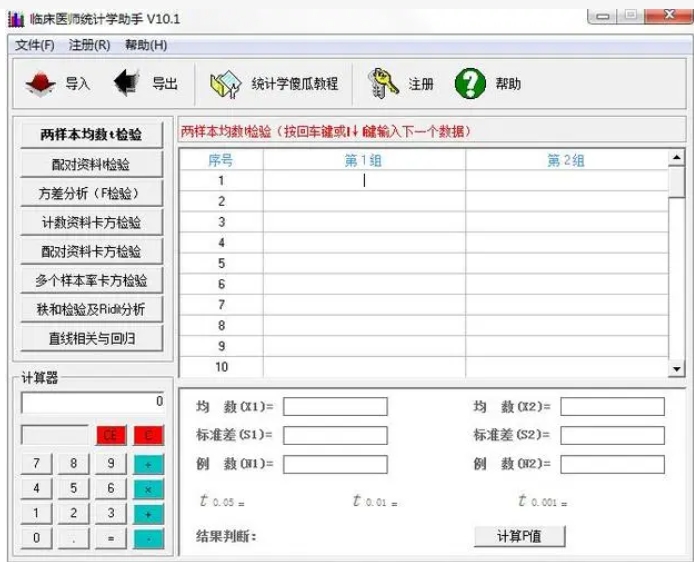Click the green Help (帮助) question mark icon
Image resolution: width=694 pixels, height=562 pixels.
[x=470, y=83]
